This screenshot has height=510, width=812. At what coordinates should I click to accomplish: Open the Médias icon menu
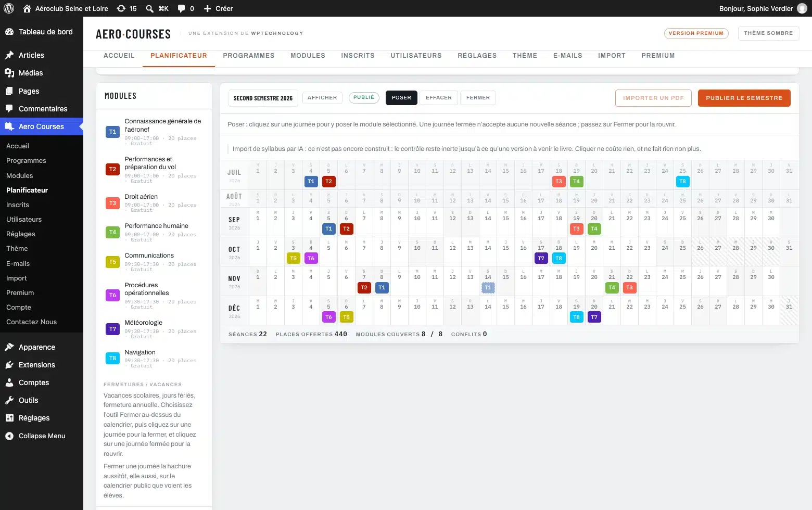click(9, 73)
